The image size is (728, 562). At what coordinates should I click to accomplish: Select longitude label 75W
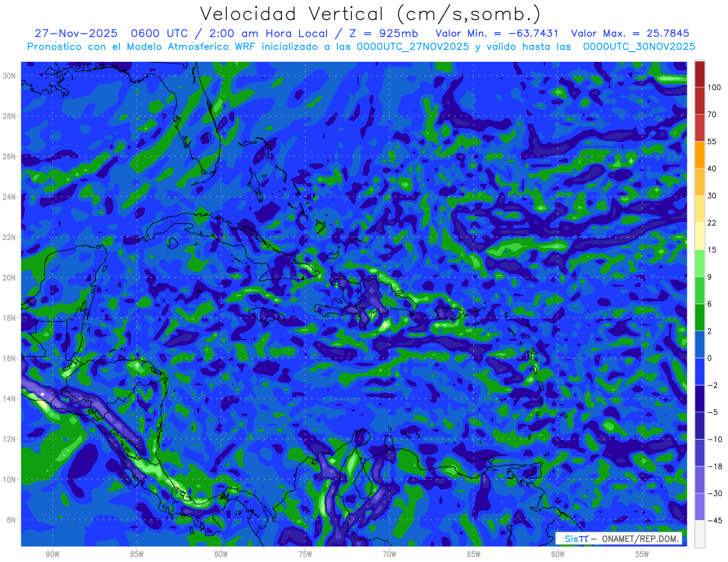pyautogui.click(x=305, y=554)
